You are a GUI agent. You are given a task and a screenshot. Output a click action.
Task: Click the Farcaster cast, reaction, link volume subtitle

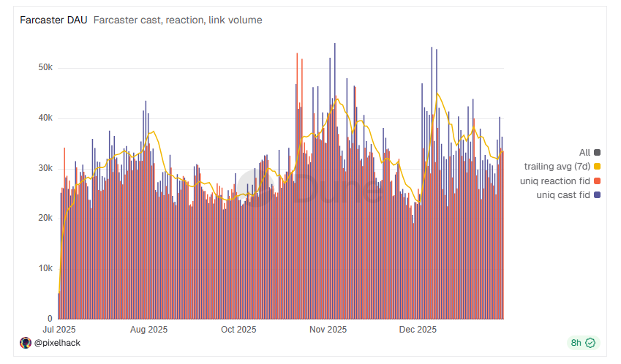pos(178,20)
